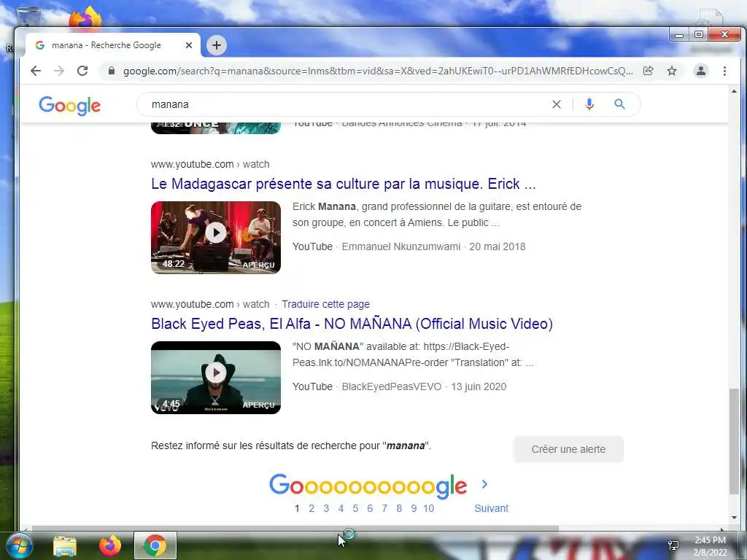Switch to Chrome in the taskbar

(x=155, y=545)
